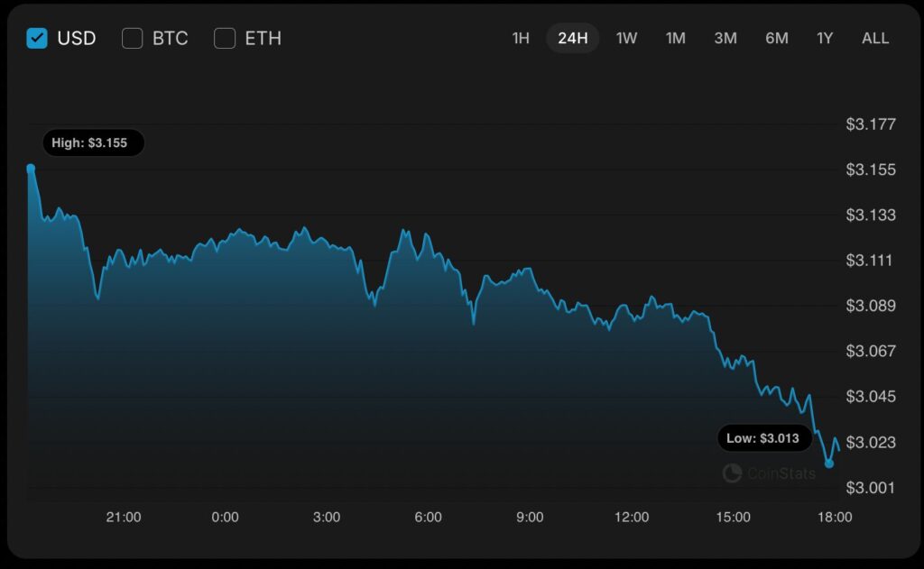Open the 3M price history
Viewport: 924px width, 569px height.
pyautogui.click(x=725, y=38)
